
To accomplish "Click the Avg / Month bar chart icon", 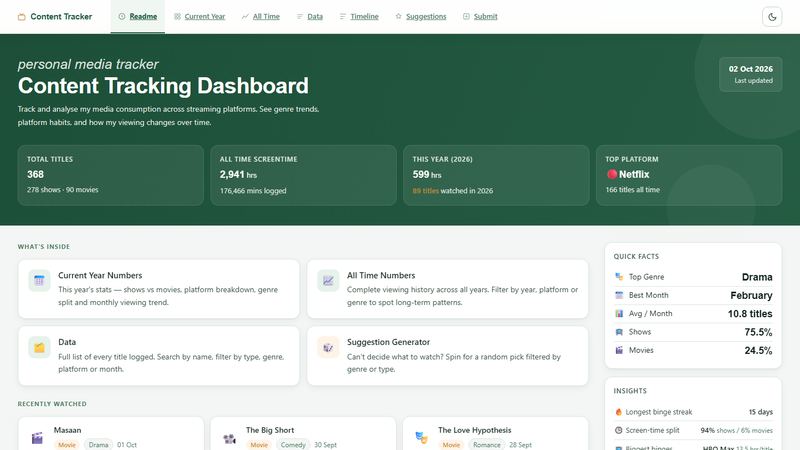I will [x=619, y=313].
